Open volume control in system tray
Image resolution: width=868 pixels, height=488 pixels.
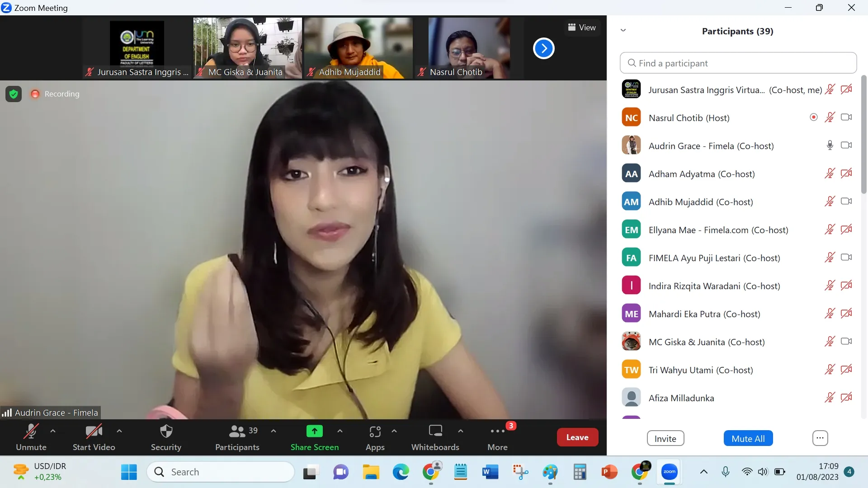pyautogui.click(x=763, y=472)
